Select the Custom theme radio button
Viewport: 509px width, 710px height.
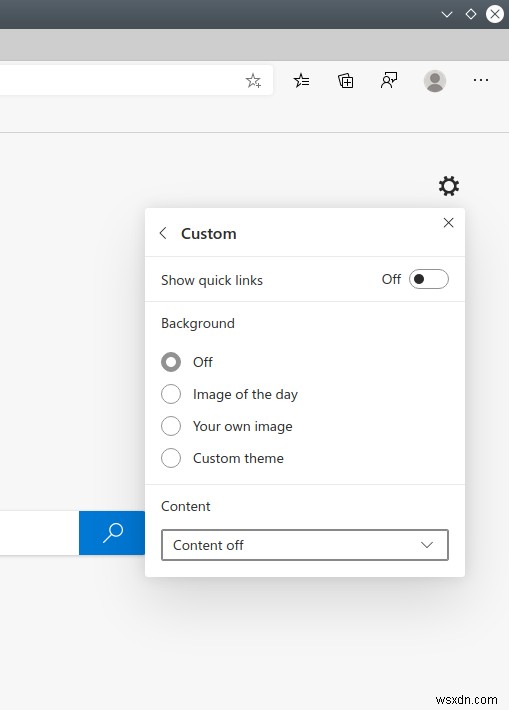pos(171,458)
